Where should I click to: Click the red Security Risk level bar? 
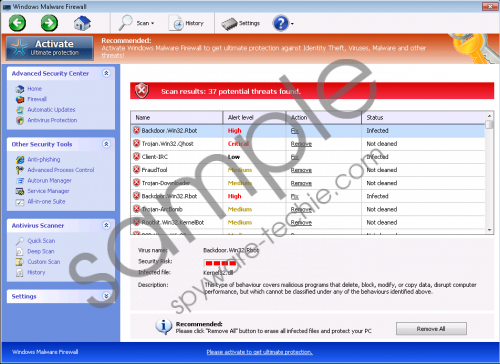(221, 263)
